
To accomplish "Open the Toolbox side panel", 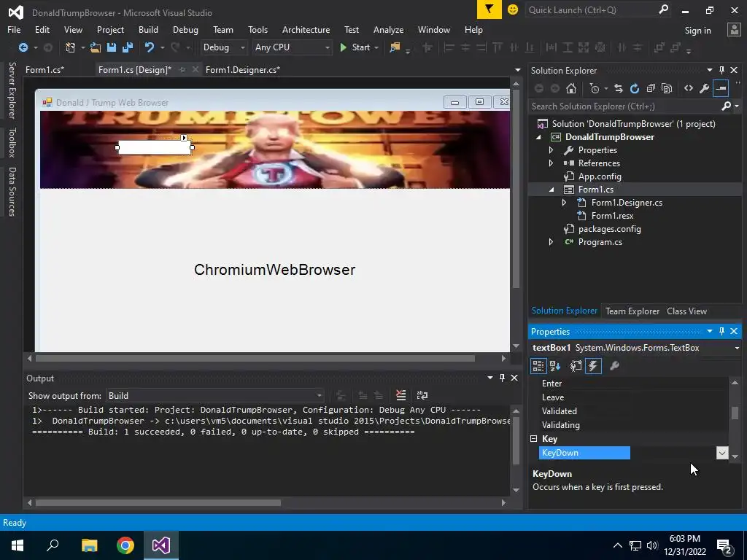I will coord(12,142).
